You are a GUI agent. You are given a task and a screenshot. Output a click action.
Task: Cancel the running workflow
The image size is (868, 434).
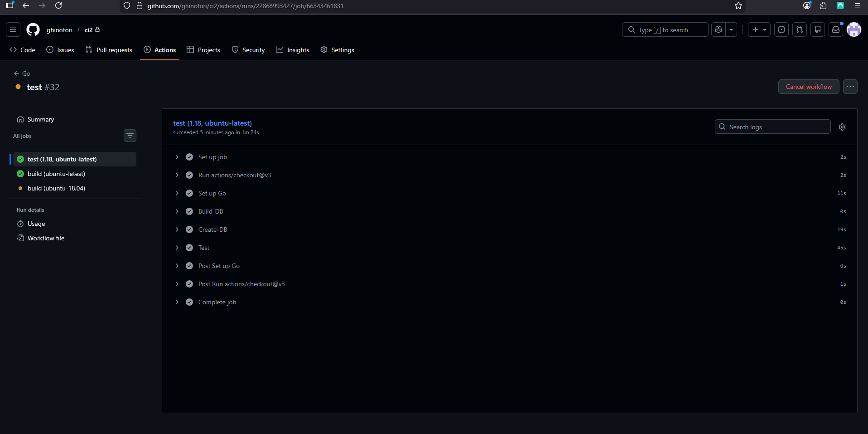point(809,87)
